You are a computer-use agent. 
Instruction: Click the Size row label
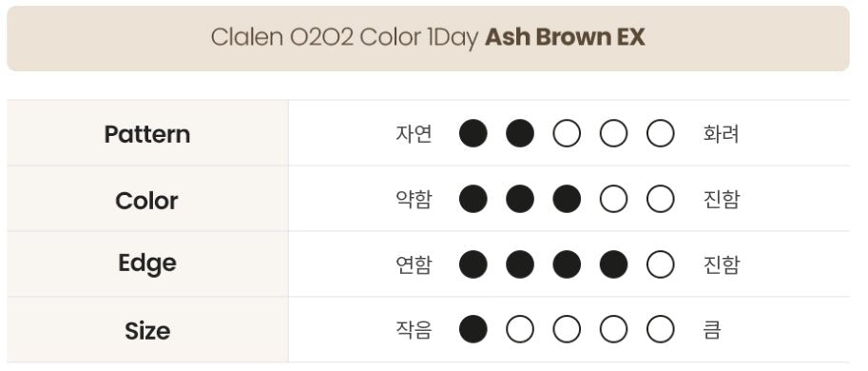point(147,331)
